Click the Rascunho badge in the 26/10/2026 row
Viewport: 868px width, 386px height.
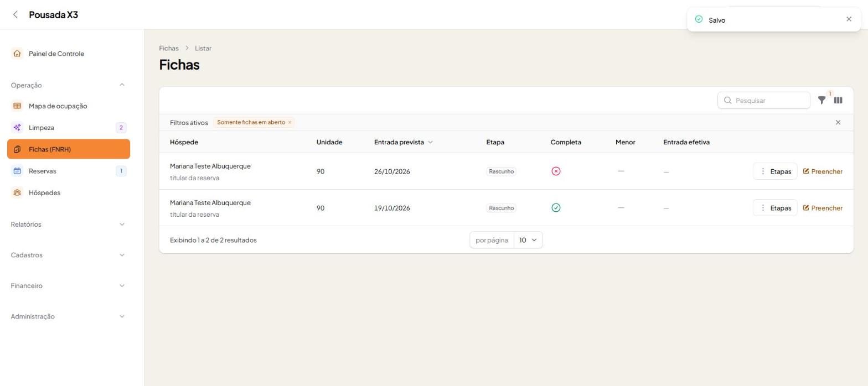point(501,171)
